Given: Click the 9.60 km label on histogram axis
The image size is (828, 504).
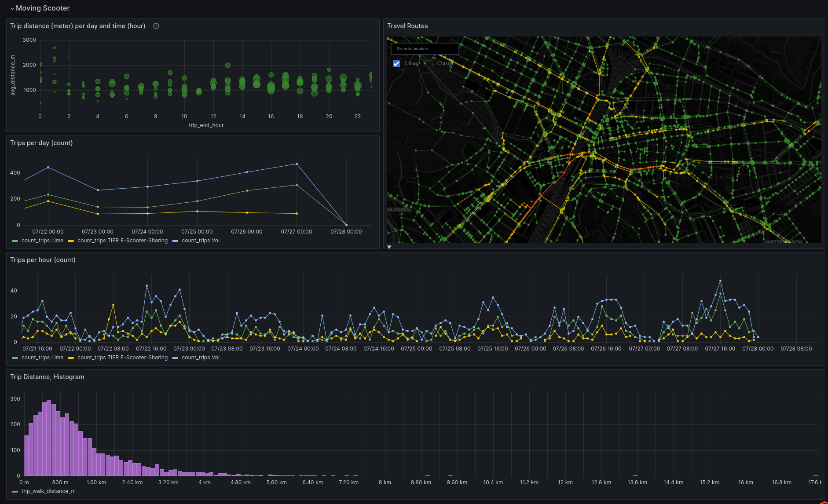Looking at the screenshot, I should click(457, 482).
